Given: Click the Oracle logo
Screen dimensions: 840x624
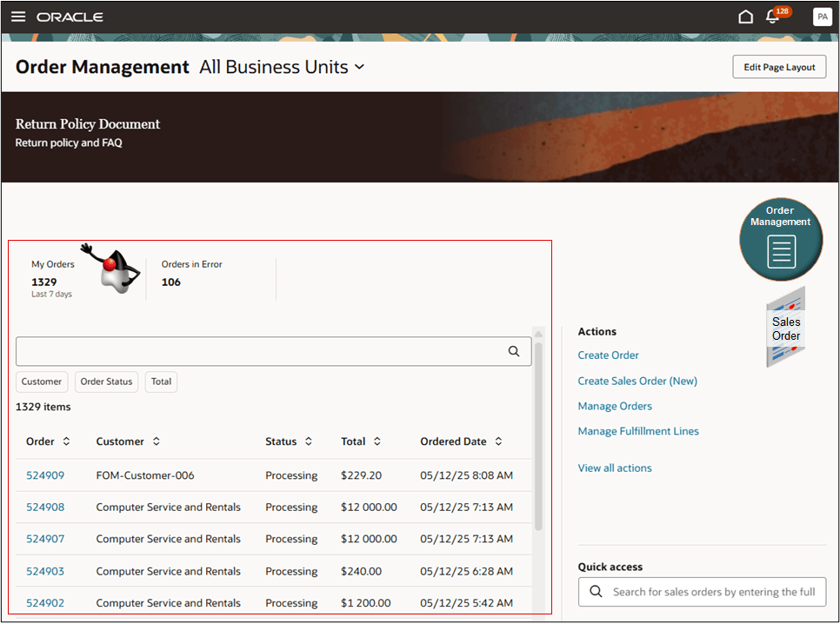Looking at the screenshot, I should click(x=70, y=17).
